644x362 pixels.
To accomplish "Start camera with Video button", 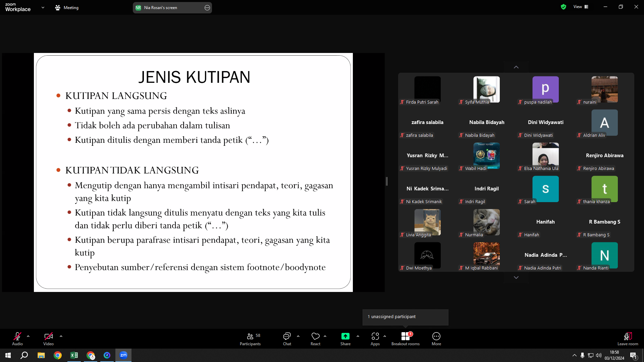I will click(x=48, y=339).
